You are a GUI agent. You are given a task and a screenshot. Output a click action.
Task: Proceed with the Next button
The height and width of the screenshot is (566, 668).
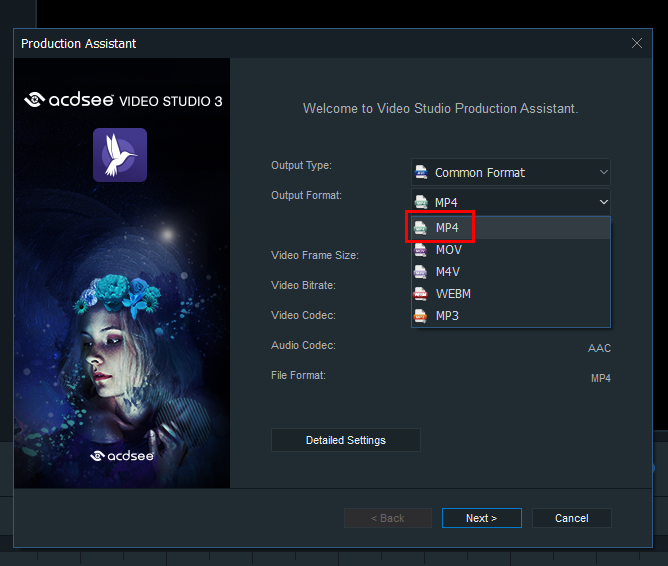pyautogui.click(x=481, y=518)
